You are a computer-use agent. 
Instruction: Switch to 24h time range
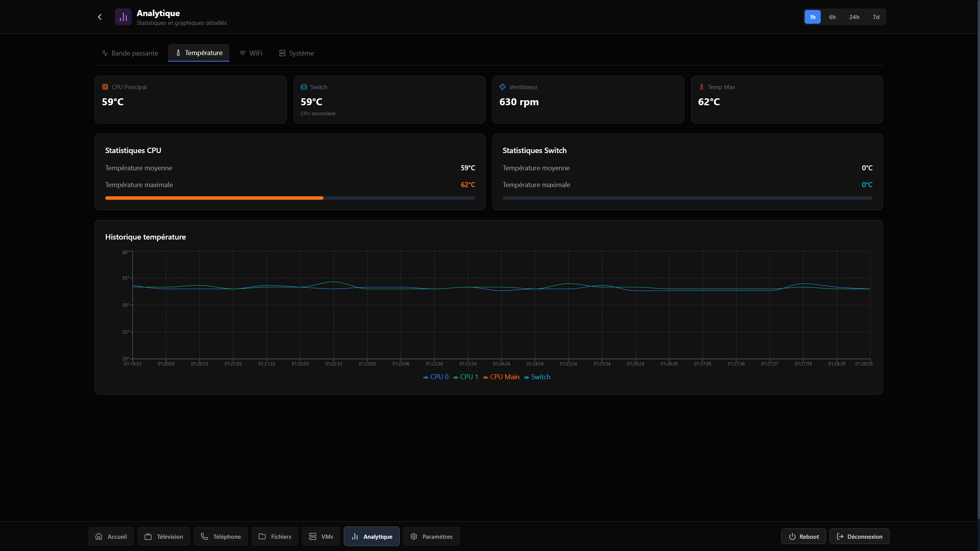point(854,17)
